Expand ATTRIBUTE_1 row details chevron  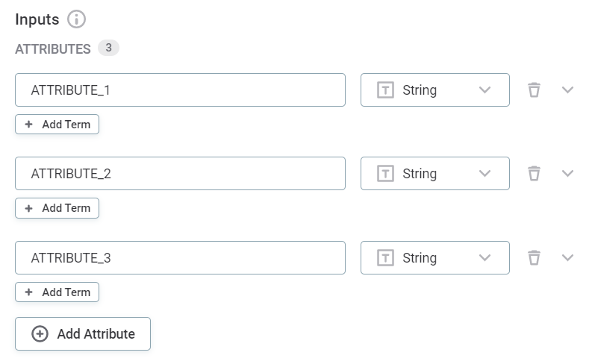567,90
